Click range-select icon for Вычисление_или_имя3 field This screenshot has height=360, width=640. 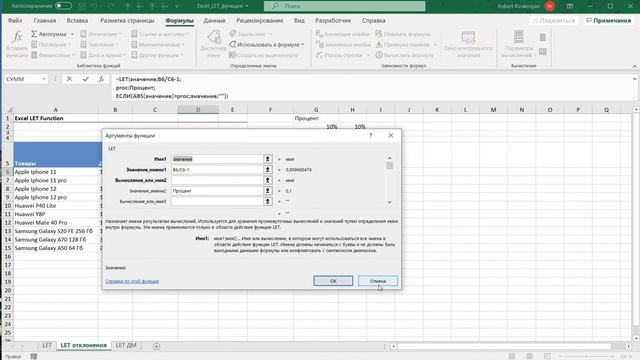coord(268,201)
